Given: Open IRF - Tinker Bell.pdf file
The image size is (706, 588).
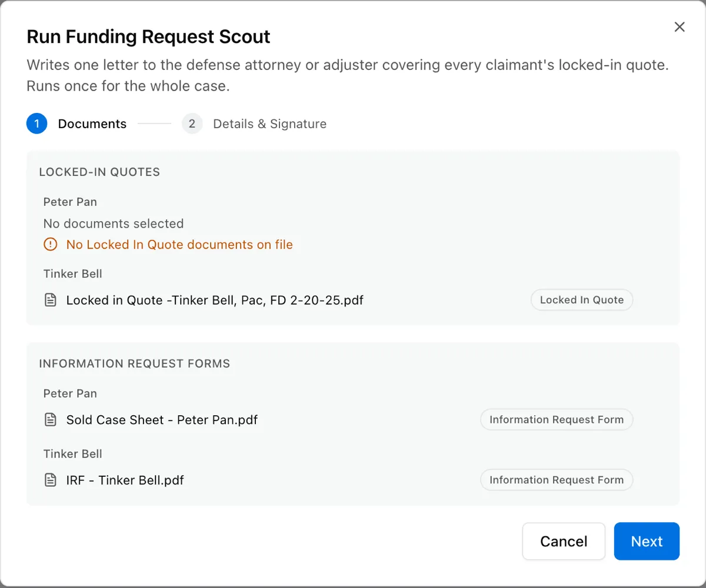Looking at the screenshot, I should 125,480.
